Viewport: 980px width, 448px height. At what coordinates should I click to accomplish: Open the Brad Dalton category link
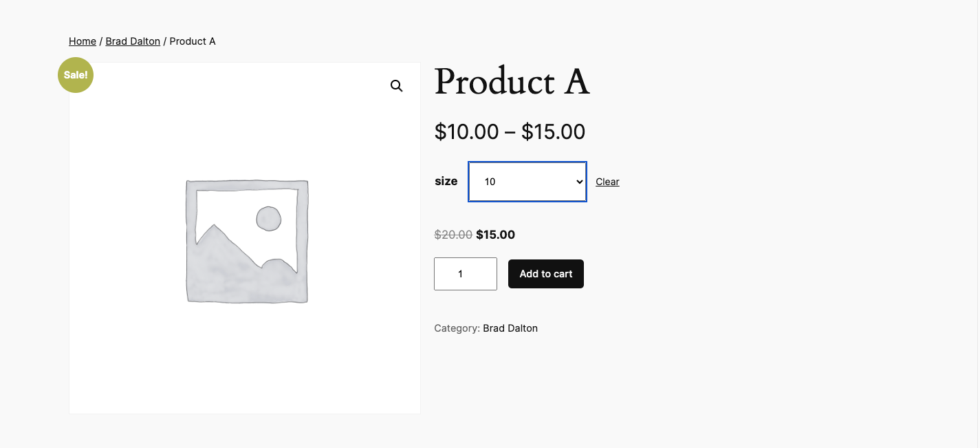pos(510,328)
